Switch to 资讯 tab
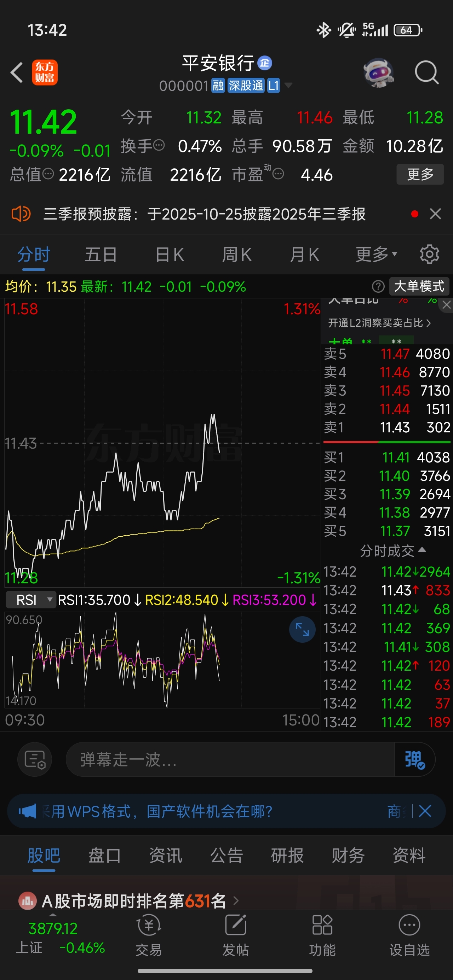Screen dimensions: 453x980 pyautogui.click(x=165, y=855)
